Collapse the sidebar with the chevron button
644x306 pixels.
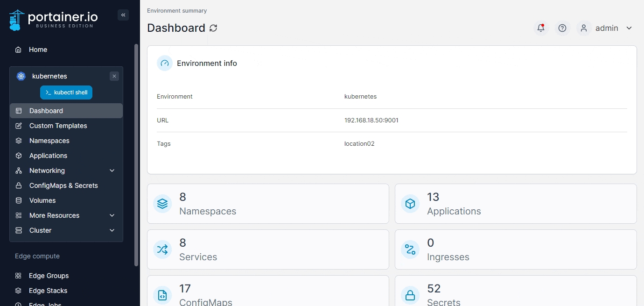(x=123, y=15)
